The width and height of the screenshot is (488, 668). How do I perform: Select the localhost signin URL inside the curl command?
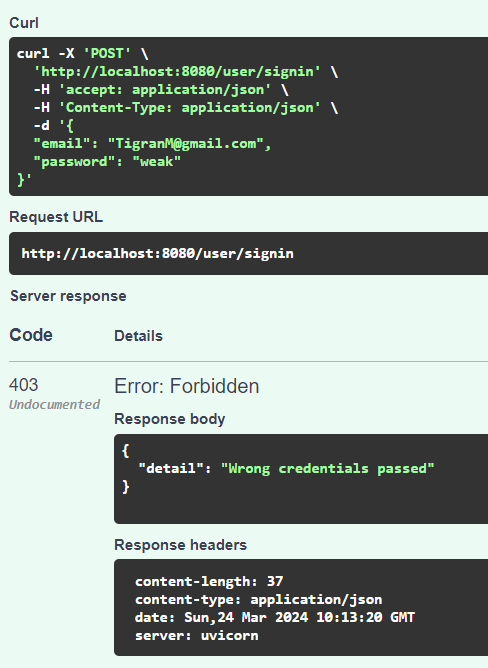click(177, 72)
